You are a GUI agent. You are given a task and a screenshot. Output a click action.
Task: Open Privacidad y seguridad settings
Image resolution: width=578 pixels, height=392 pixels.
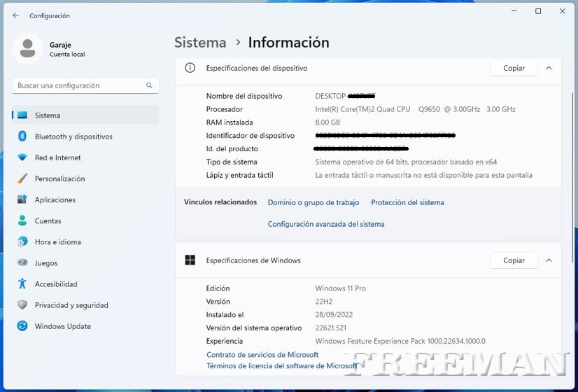tap(85, 305)
